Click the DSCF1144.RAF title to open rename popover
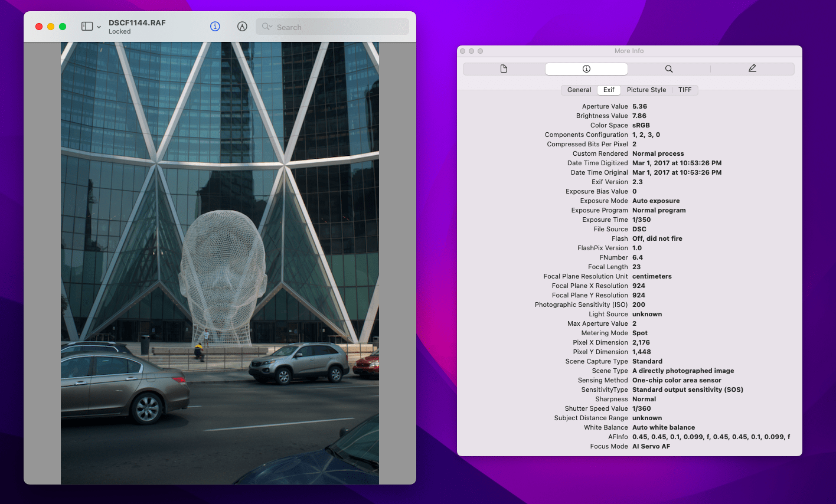Screen dimensions: 836x504 (136, 22)
